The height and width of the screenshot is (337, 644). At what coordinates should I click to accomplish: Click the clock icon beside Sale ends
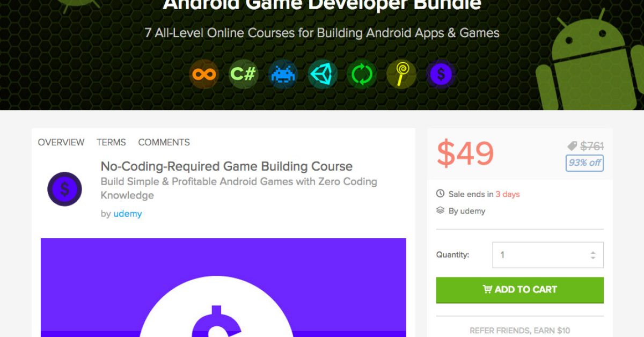tap(440, 194)
